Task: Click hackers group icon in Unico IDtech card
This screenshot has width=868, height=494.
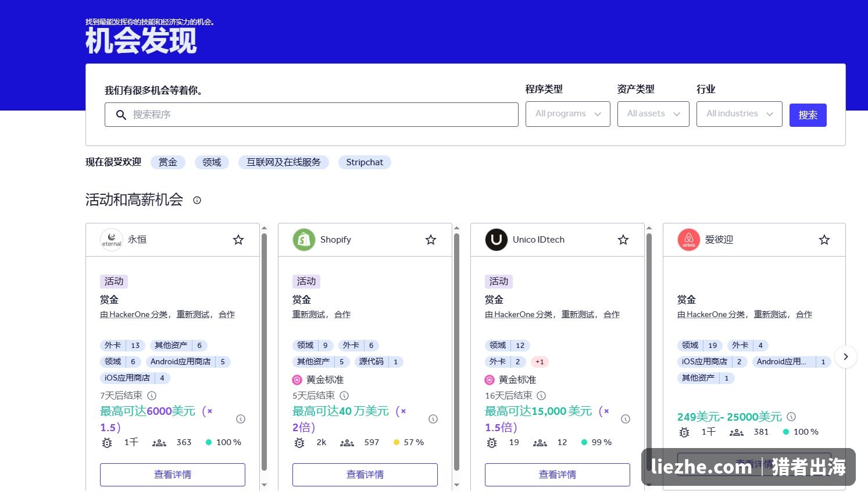Action: 540,443
